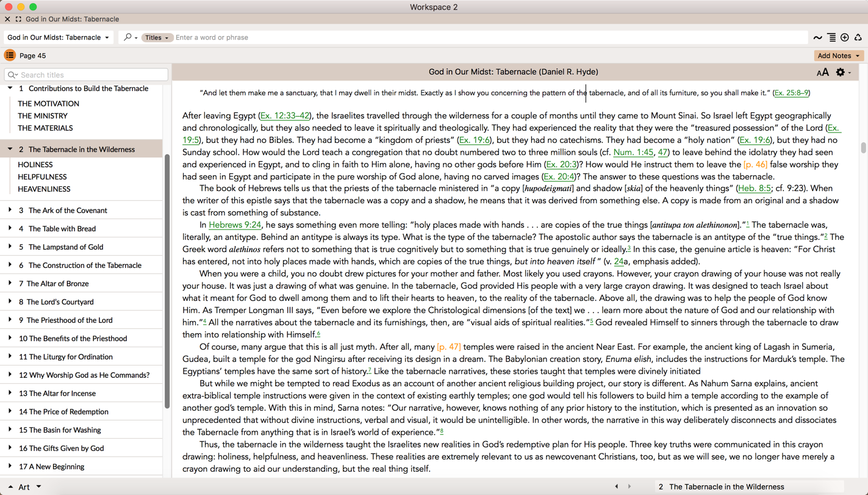The image size is (868, 495).
Task: Click the circled plus icon
Action: [845, 38]
